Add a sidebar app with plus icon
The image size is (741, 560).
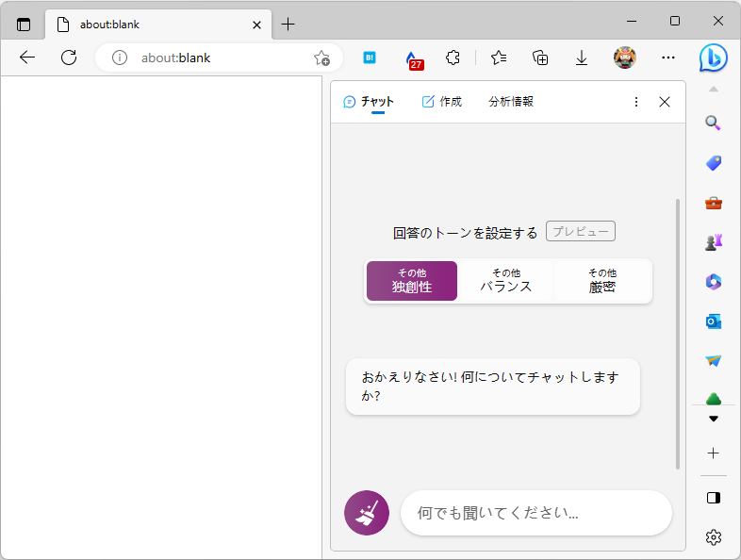713,453
